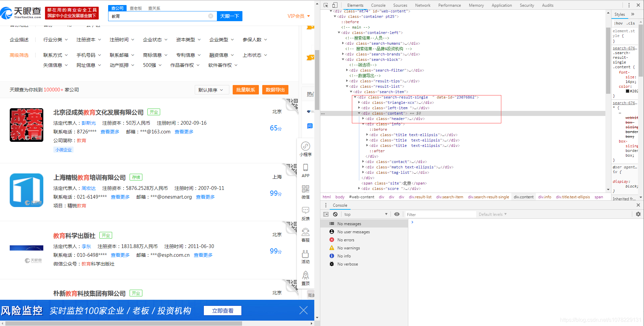Viewport: 644px width, 326px height.
Task: Toggle the .cls class editor
Action: (x=631, y=23)
